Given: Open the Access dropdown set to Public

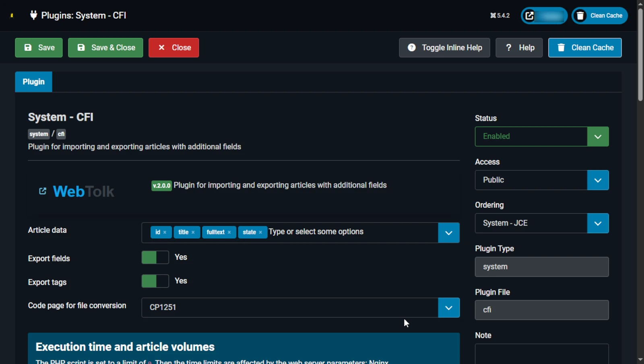Looking at the screenshot, I should 598,180.
